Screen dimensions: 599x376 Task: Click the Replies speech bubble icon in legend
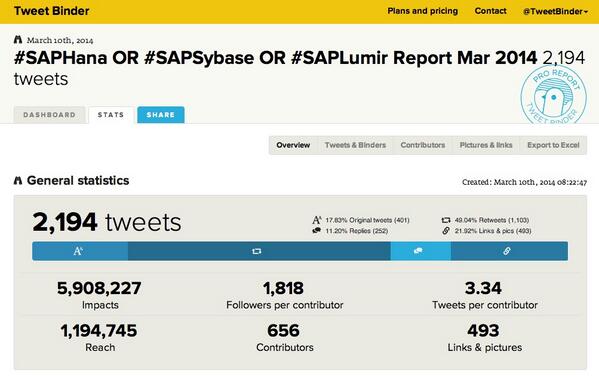click(x=317, y=231)
